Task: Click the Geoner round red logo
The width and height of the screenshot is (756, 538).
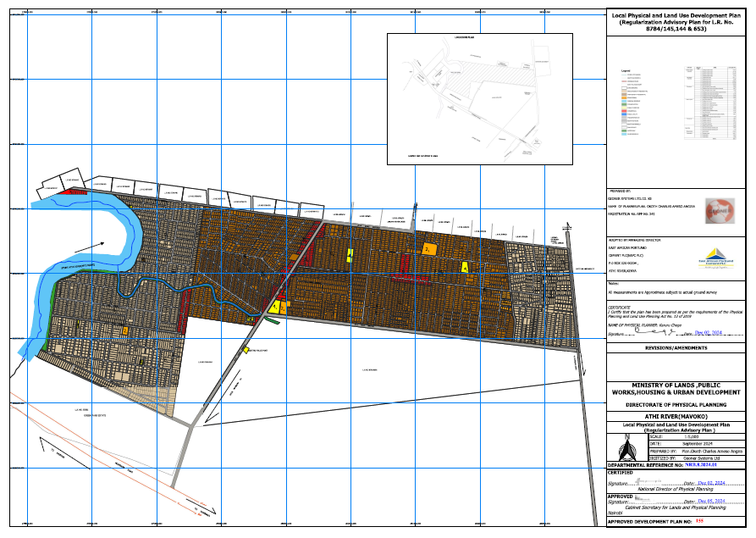Action: [720, 211]
